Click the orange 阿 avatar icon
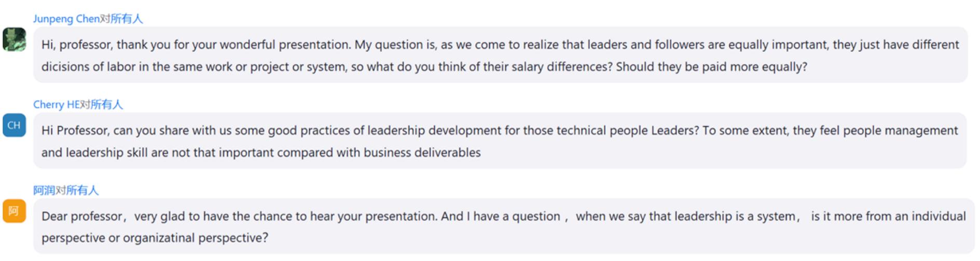Viewport: 980px width, 261px height. pyautogui.click(x=14, y=211)
